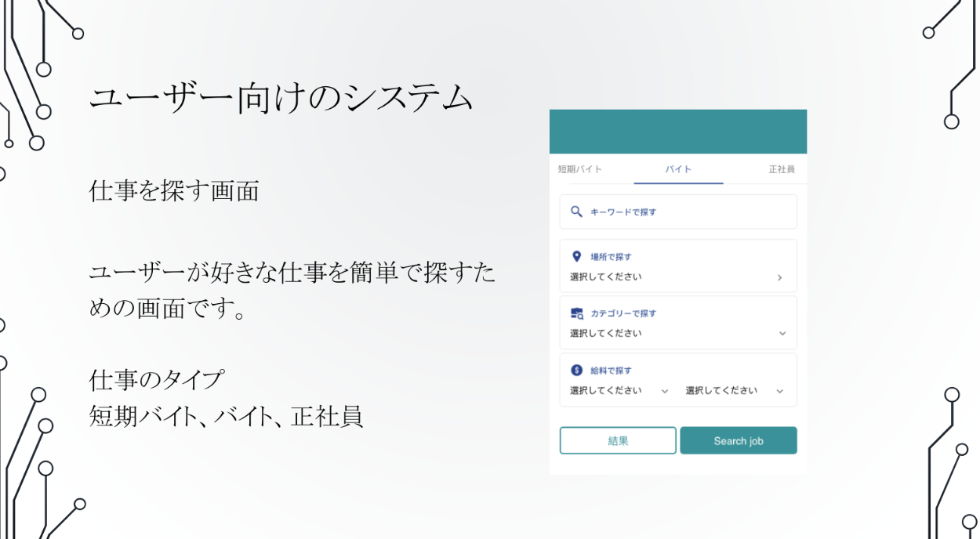Click the magnifier search icon
This screenshot has width=980, height=539.
[576, 212]
